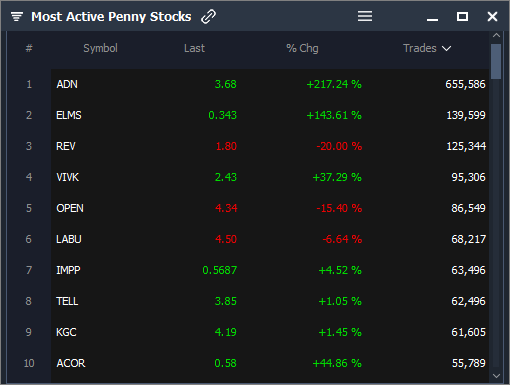Click the scrollbar up arrow
Image resolution: width=510 pixels, height=385 pixels.
[496, 35]
